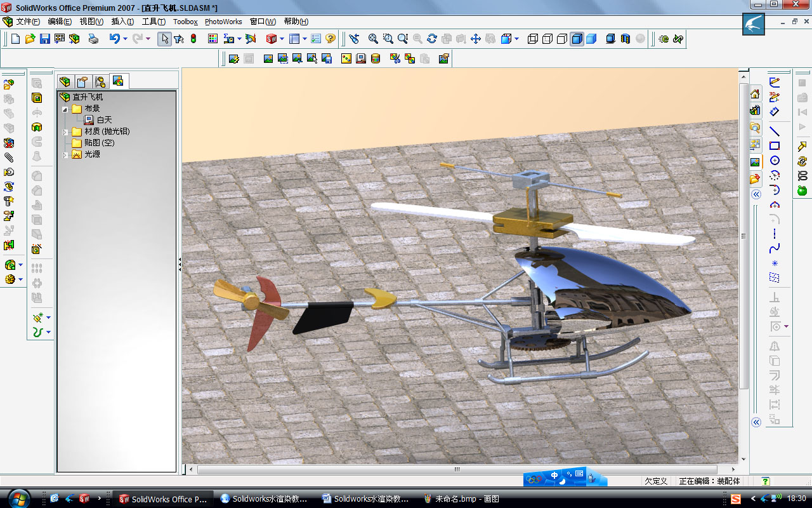
Task: Click the horizontal scrollbar of the viewport
Action: pos(457,469)
